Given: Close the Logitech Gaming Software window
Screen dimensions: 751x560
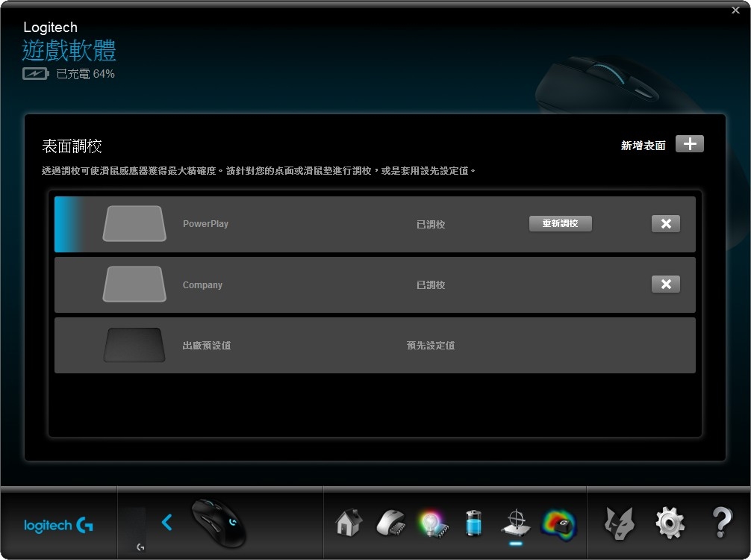Looking at the screenshot, I should pos(735,10).
